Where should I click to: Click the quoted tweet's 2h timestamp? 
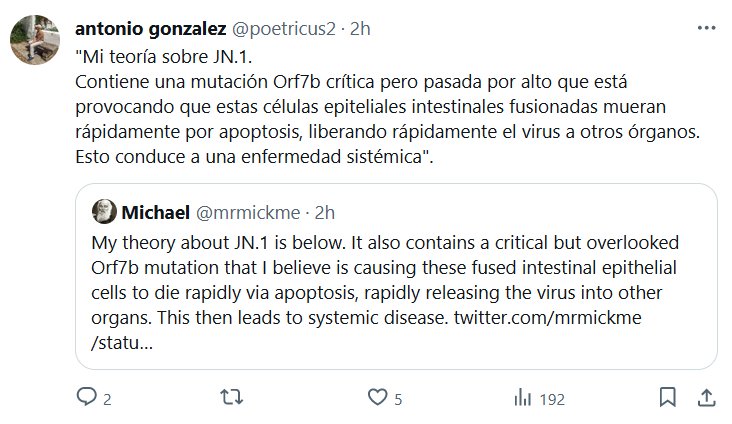(324, 212)
